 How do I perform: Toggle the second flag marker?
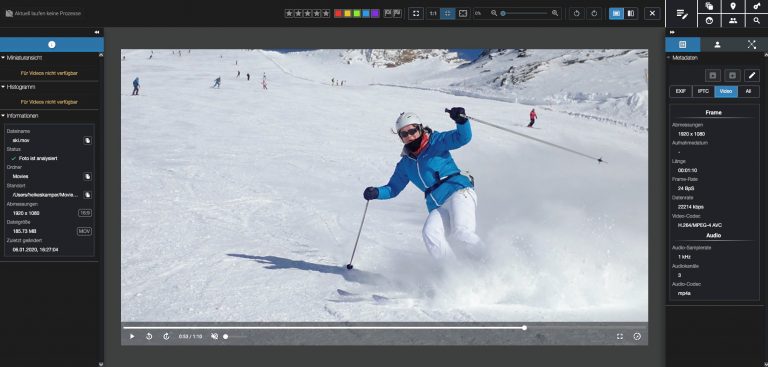pyautogui.click(x=397, y=13)
